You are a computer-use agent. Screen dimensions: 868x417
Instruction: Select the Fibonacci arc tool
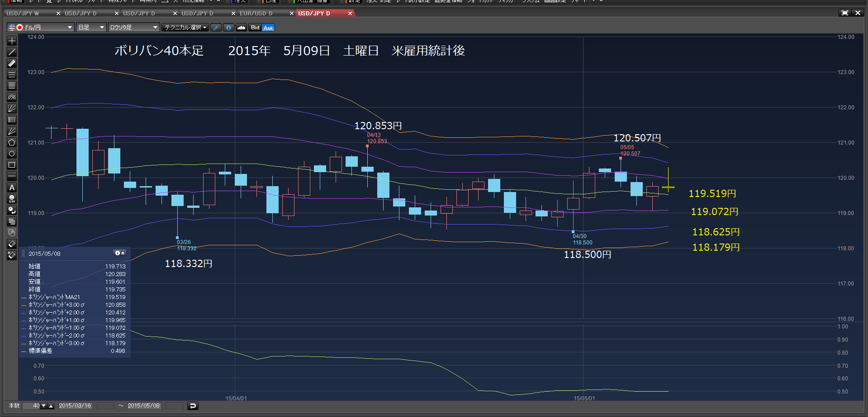coord(12,97)
